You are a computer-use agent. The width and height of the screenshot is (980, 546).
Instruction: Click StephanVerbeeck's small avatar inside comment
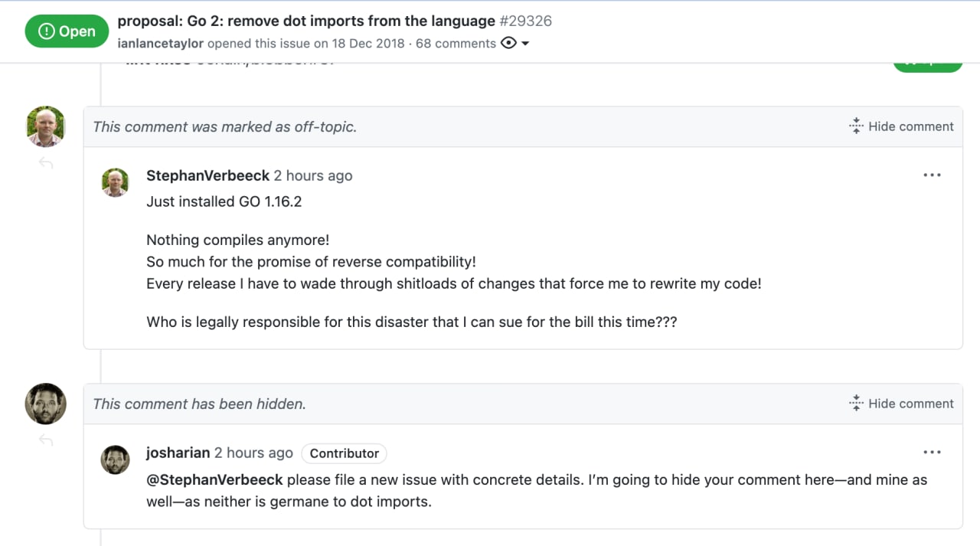pyautogui.click(x=116, y=183)
